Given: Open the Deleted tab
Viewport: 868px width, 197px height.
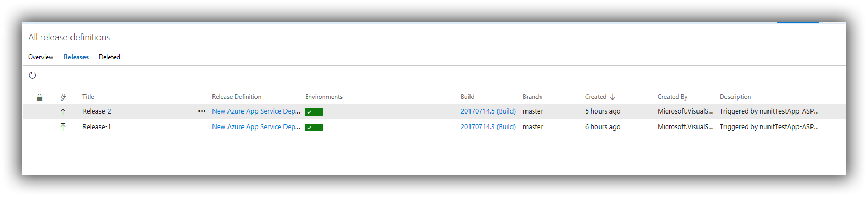Looking at the screenshot, I should (109, 57).
